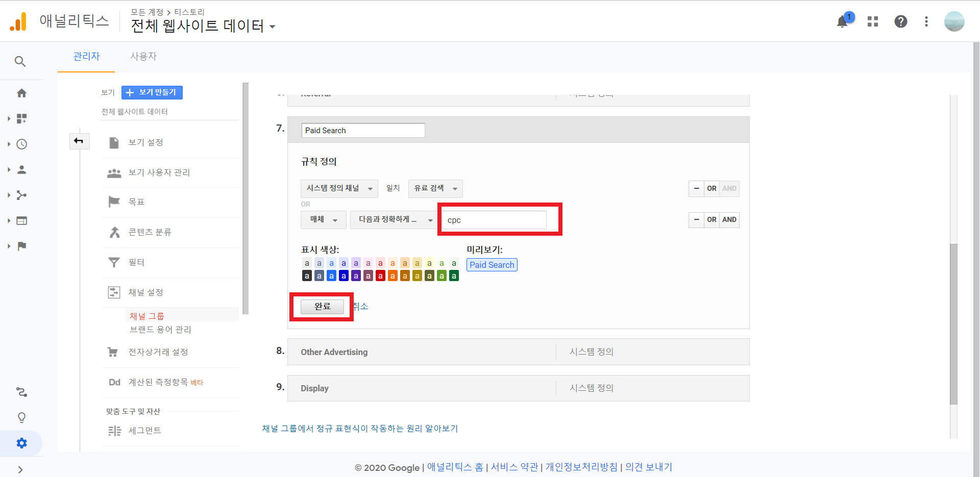Pick the black dark color swatch
The height and width of the screenshot is (477, 980).
coord(307,276)
